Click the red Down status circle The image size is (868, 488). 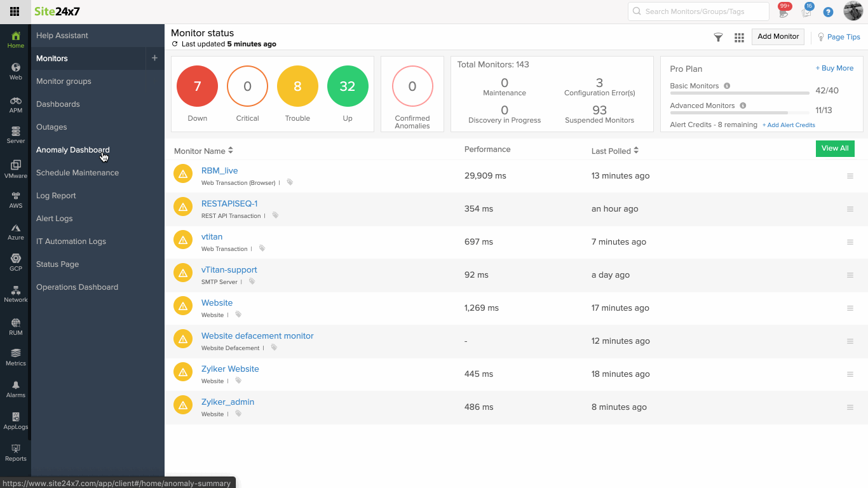197,86
